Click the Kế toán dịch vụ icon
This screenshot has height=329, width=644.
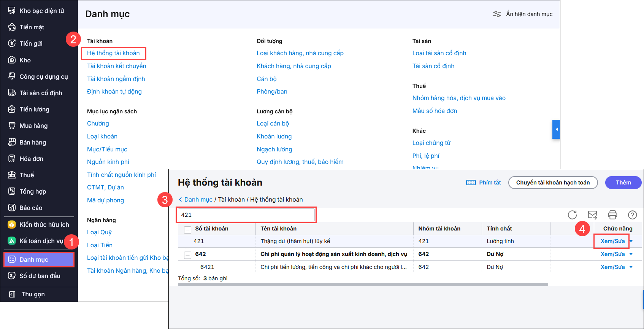(x=12, y=241)
